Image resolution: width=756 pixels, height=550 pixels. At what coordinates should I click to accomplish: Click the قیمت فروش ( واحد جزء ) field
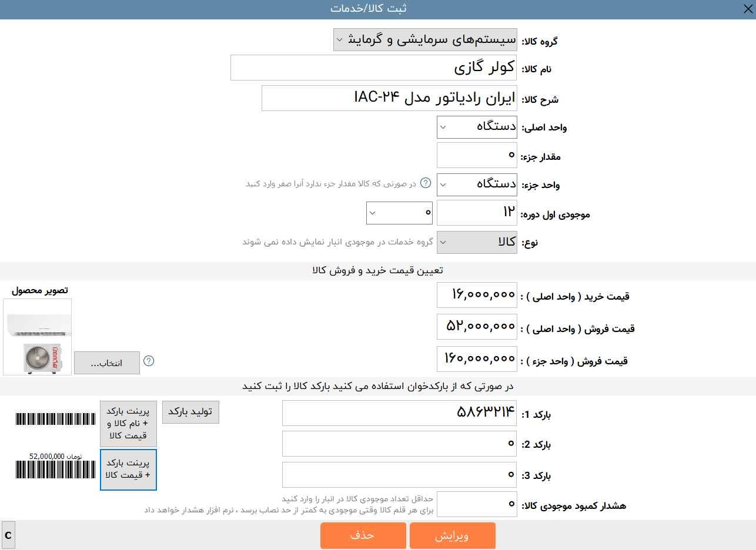[x=477, y=358]
